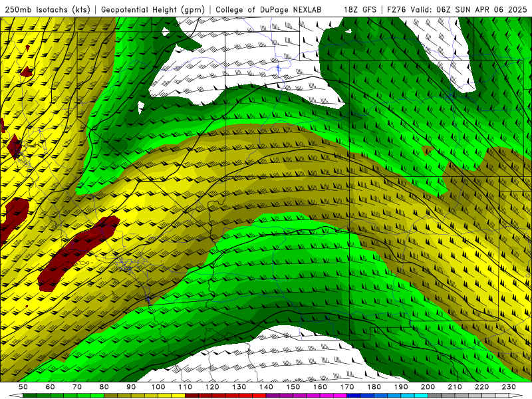Click the '150' label on the color scale
This screenshot has height=399, width=532.
293,387
